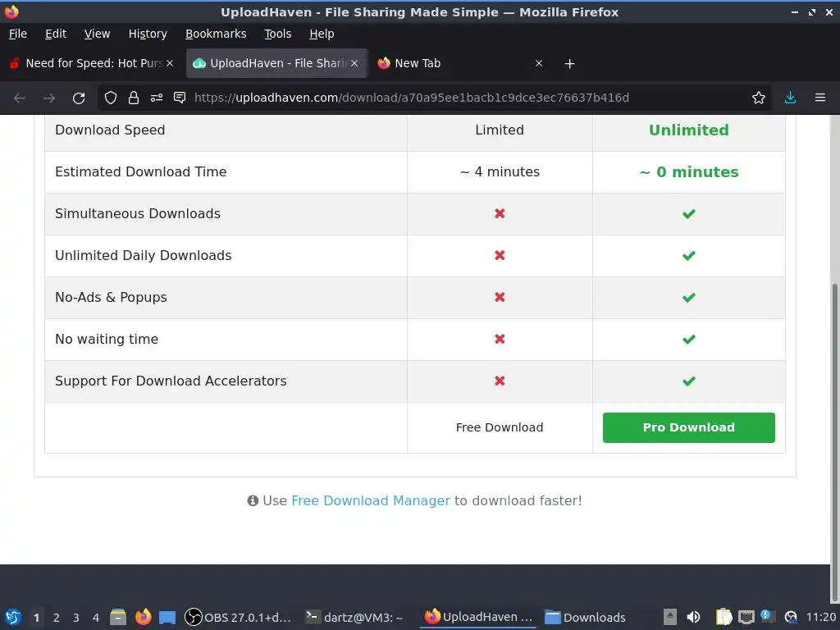Close the UploadHaven tab
The width and height of the screenshot is (840, 630).
coord(354,63)
